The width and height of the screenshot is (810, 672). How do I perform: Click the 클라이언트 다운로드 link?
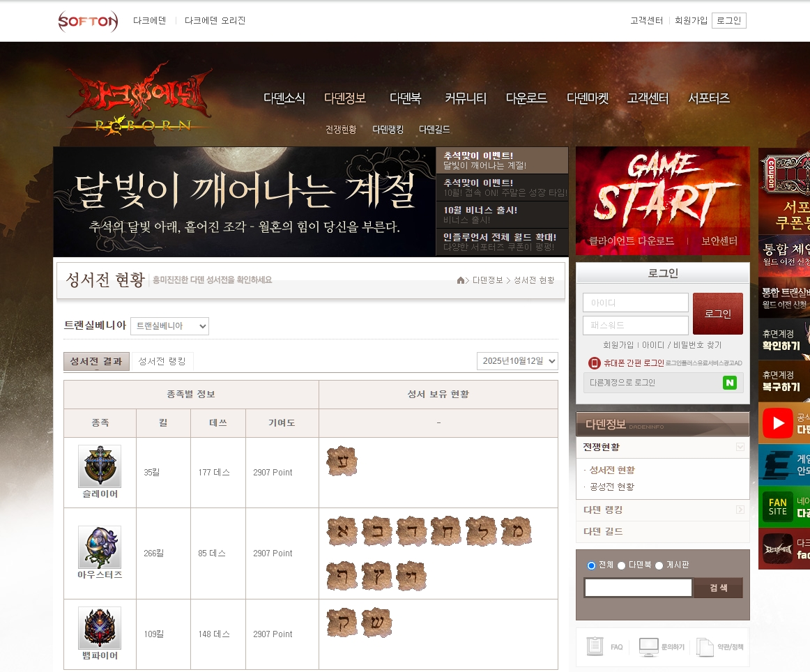click(632, 241)
